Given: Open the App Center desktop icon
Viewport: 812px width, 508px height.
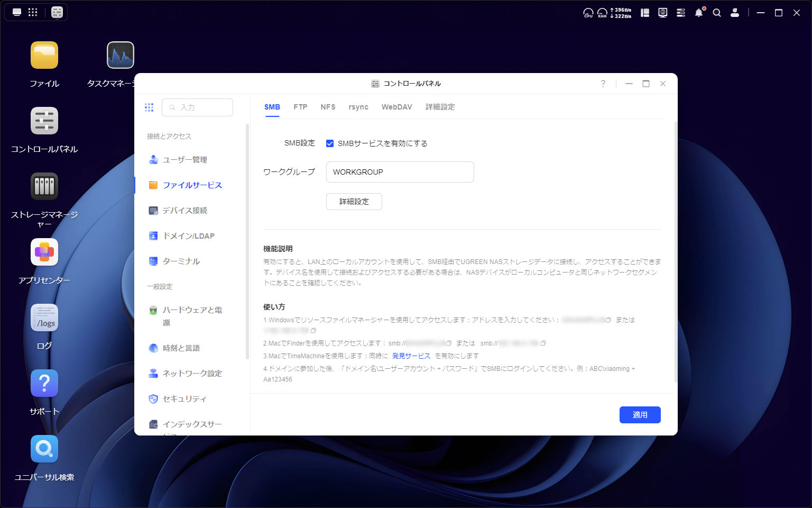Looking at the screenshot, I should 44,252.
